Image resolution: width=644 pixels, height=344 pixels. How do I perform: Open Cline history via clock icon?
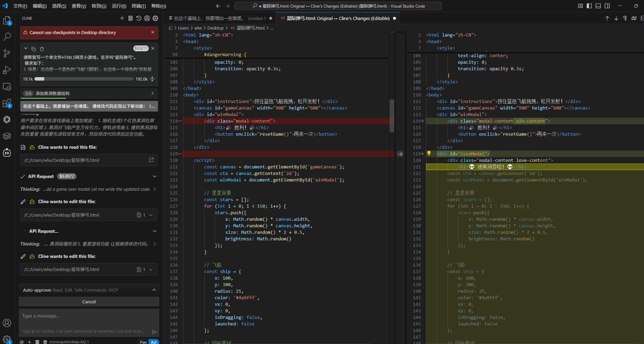[139, 18]
